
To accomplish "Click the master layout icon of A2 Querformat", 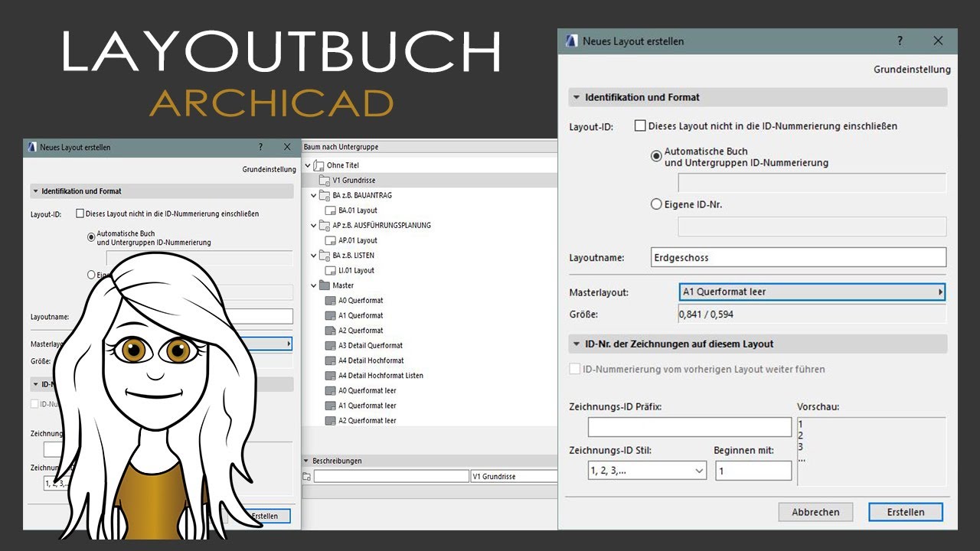I will tap(331, 331).
